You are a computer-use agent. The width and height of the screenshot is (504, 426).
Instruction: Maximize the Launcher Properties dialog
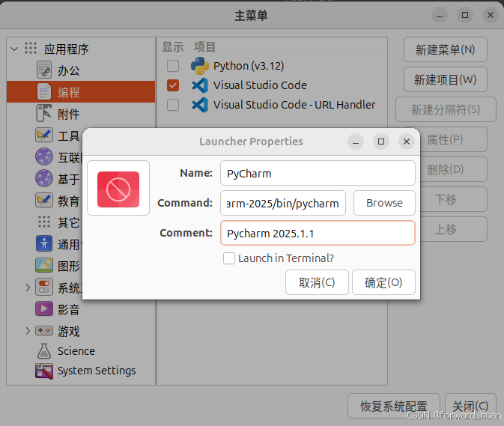point(381,142)
